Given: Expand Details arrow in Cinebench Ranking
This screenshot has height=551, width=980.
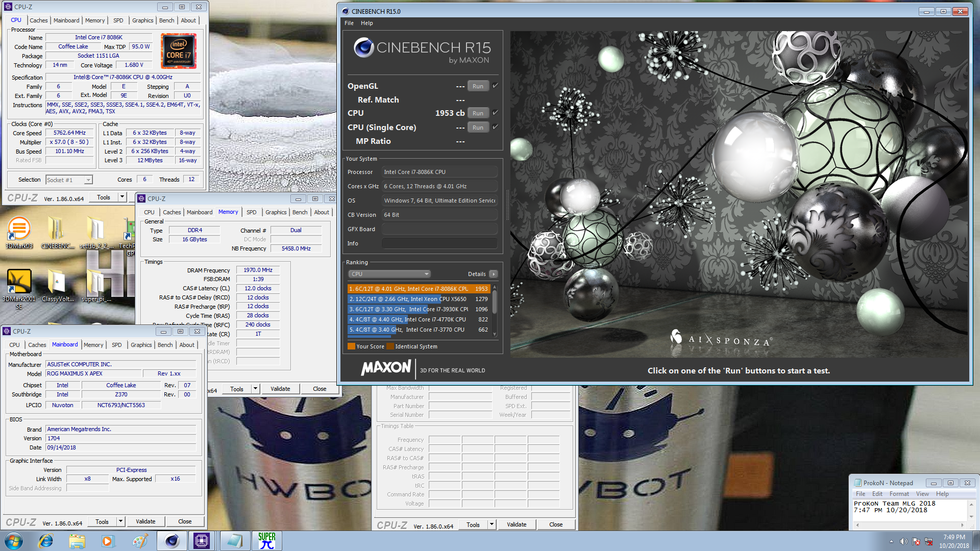Looking at the screenshot, I should tap(494, 274).
